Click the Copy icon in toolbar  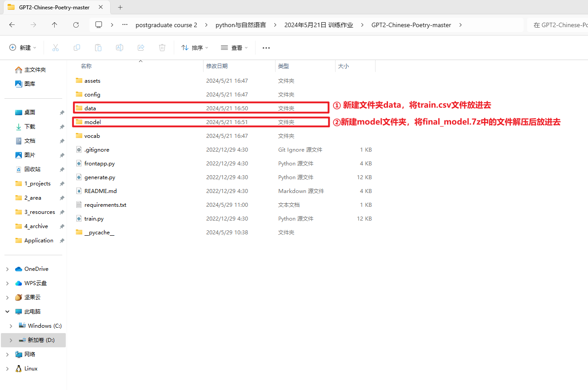click(77, 48)
